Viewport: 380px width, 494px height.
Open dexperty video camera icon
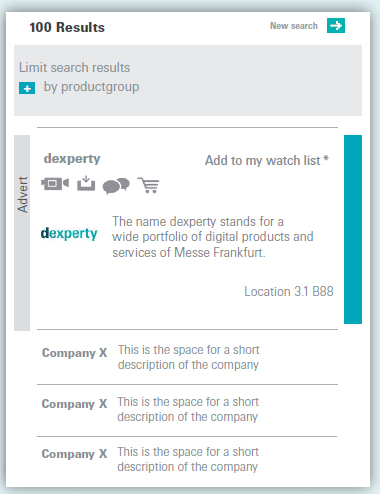click(55, 184)
